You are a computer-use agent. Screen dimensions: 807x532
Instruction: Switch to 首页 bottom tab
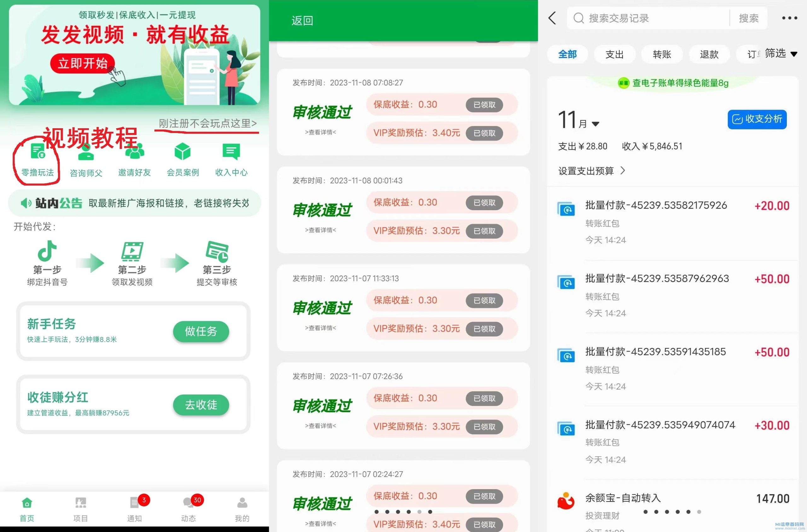27,509
